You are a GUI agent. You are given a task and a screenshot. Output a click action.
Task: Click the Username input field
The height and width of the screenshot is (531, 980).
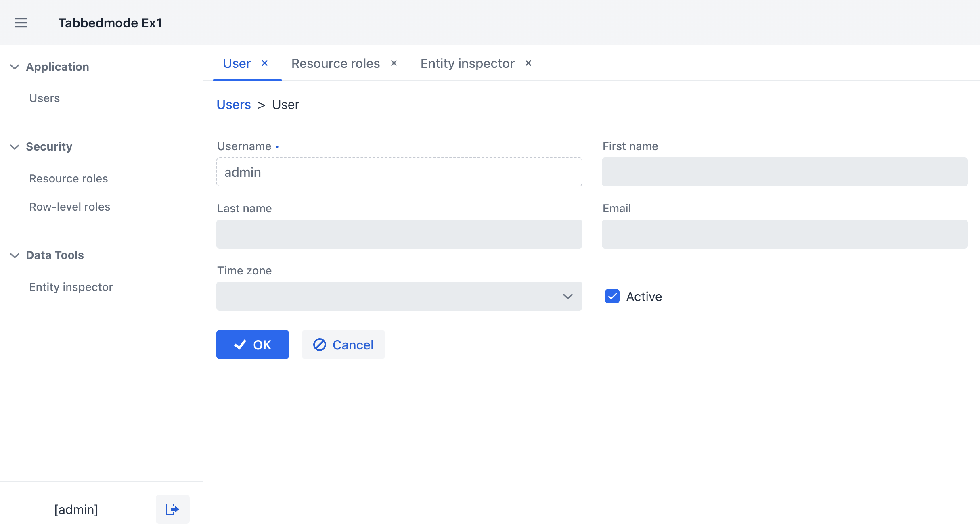tap(399, 171)
